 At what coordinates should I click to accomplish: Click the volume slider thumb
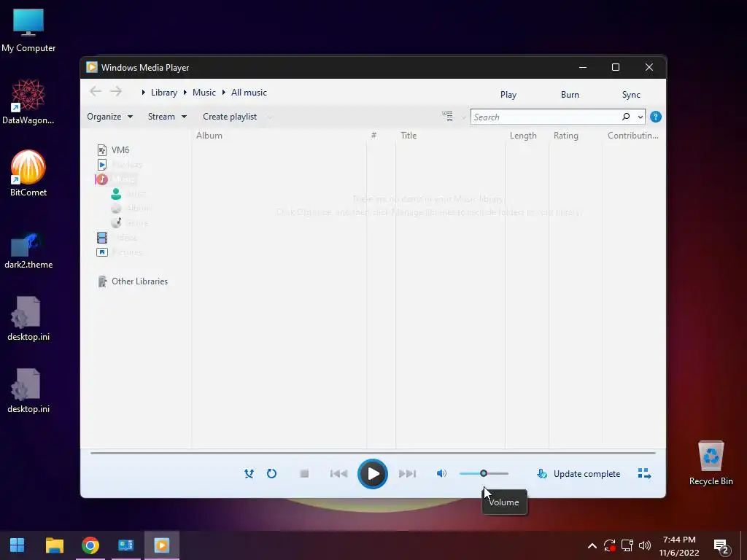(484, 473)
